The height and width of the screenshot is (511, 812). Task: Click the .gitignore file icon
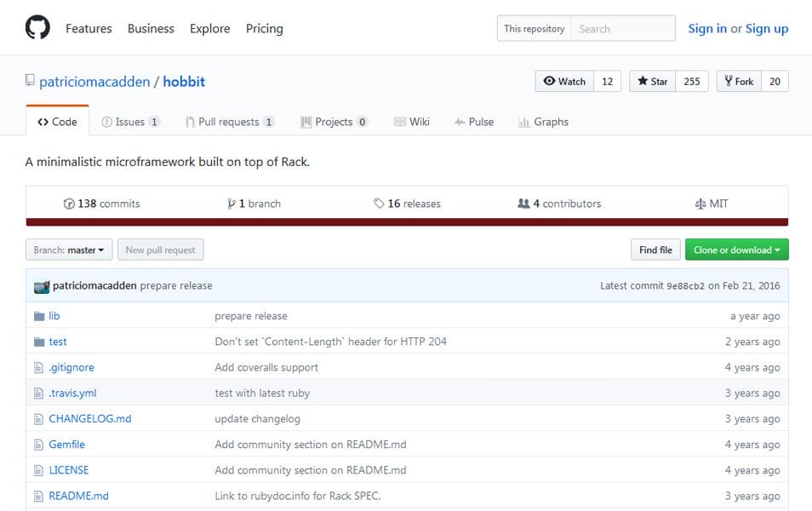(38, 367)
